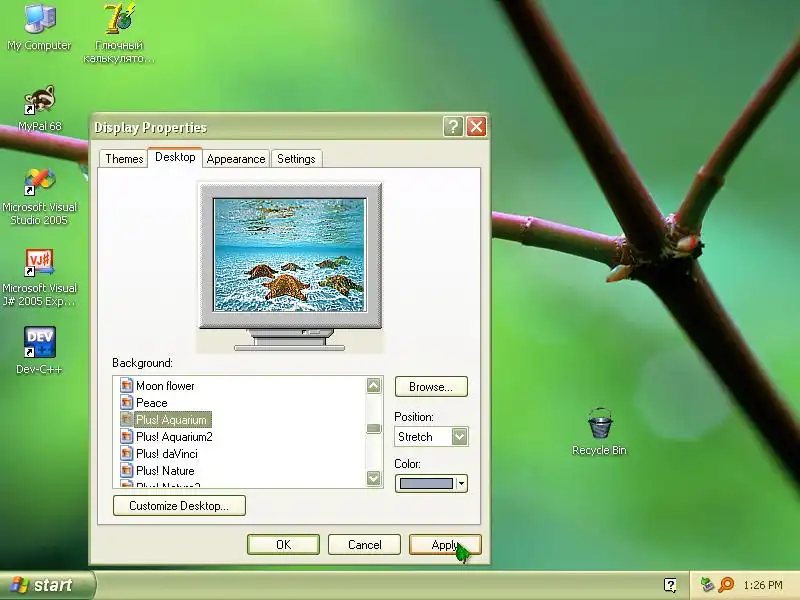Screen dimensions: 800x600
Task: Click the Peace wallpaper file icon
Action: pyautogui.click(x=126, y=402)
